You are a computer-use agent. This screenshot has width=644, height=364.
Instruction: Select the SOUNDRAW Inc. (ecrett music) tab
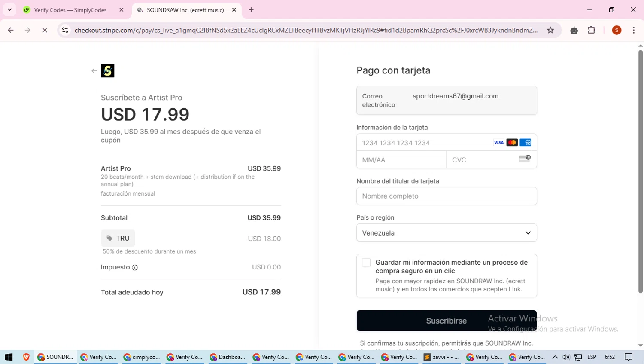(x=185, y=10)
